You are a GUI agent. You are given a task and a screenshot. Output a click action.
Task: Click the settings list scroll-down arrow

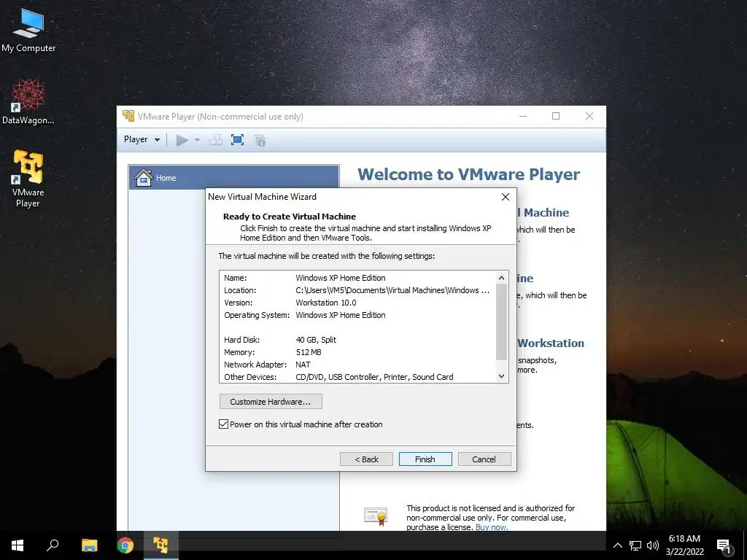coord(501,376)
